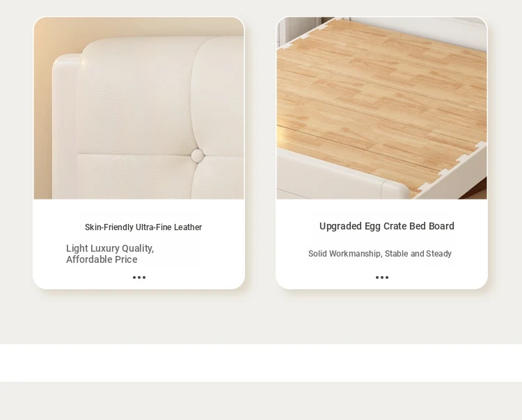Select the wooden bed board product image
Image resolution: width=522 pixels, height=420 pixels.
(x=382, y=108)
